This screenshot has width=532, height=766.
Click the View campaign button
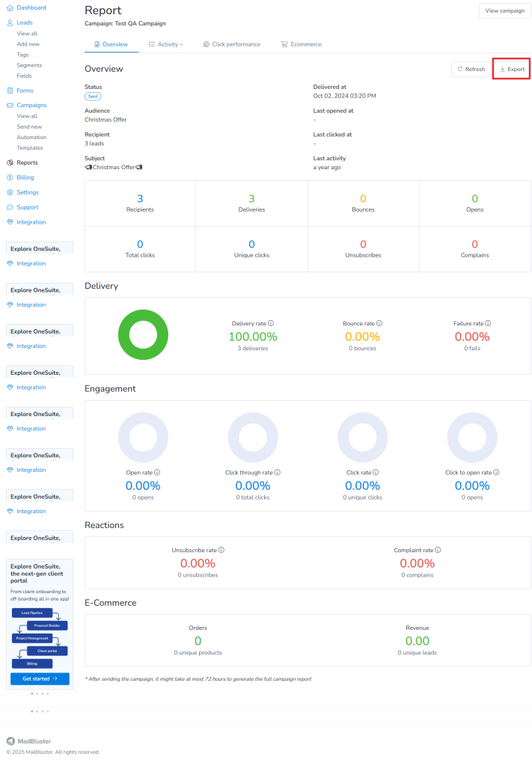click(504, 10)
